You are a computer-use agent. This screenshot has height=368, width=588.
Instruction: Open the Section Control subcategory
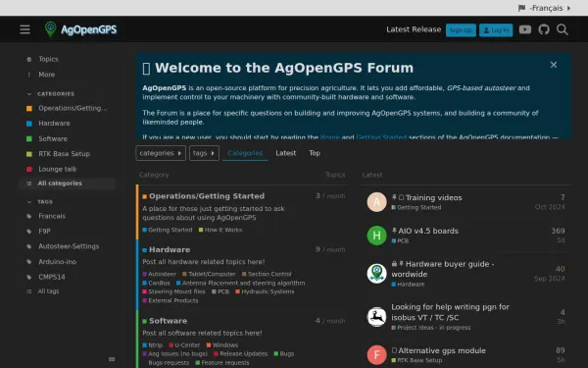(x=267, y=274)
